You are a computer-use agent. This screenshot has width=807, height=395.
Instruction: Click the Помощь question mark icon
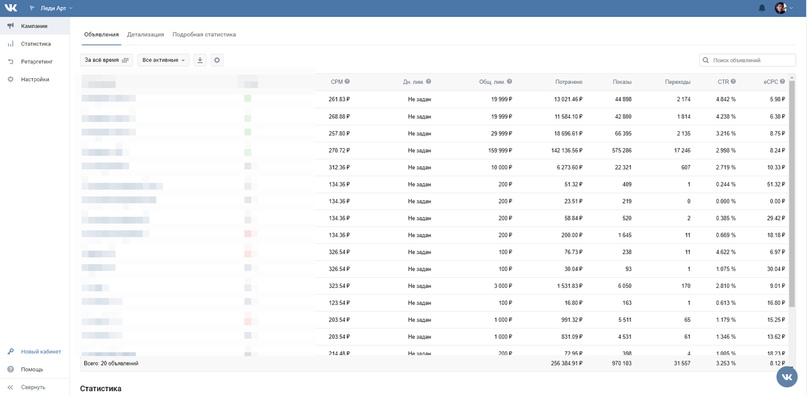click(10, 369)
